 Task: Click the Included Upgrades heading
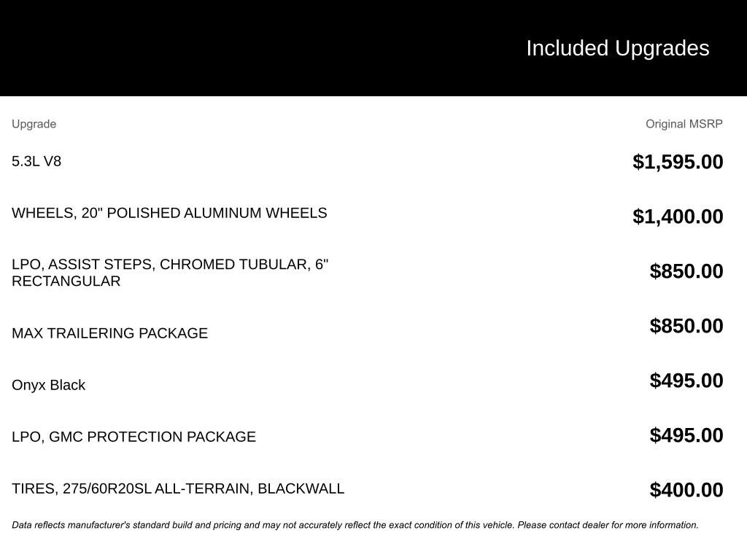click(617, 48)
